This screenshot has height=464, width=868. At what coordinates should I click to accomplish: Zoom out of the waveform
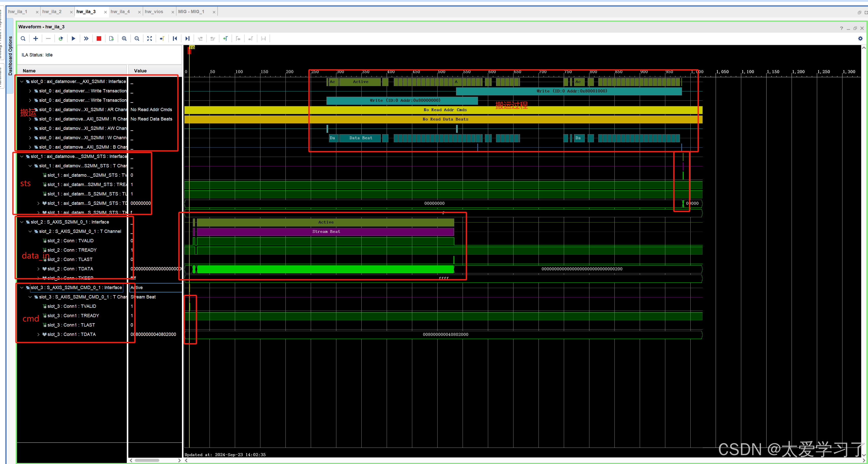pos(137,38)
